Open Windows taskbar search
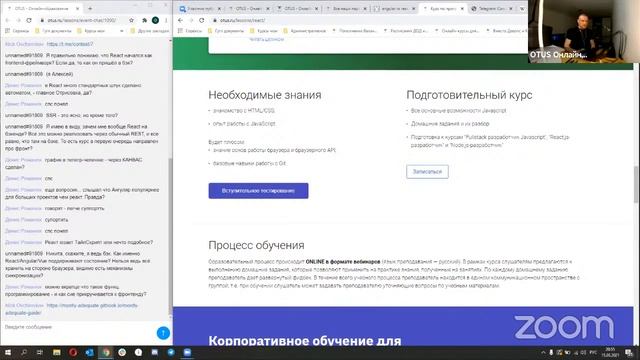 24,352
